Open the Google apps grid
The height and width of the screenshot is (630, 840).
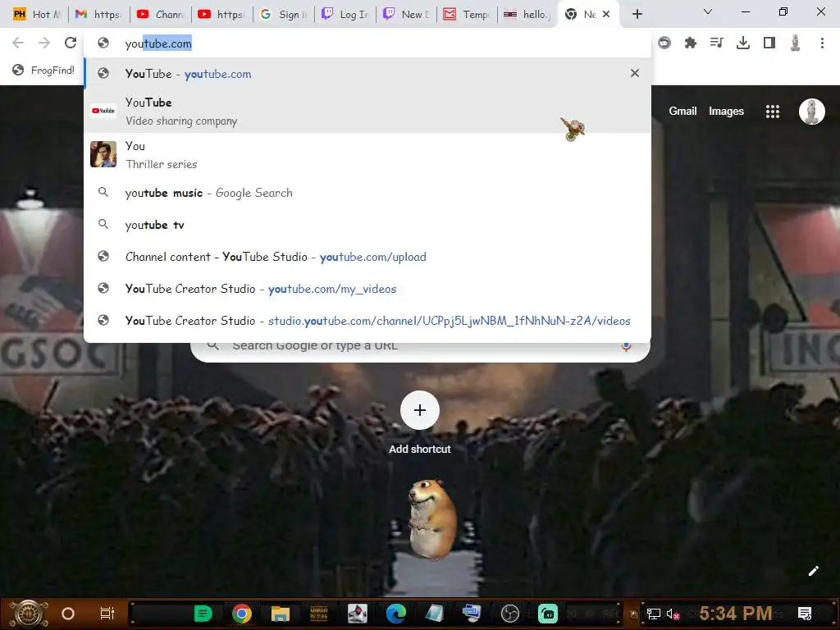(x=773, y=112)
